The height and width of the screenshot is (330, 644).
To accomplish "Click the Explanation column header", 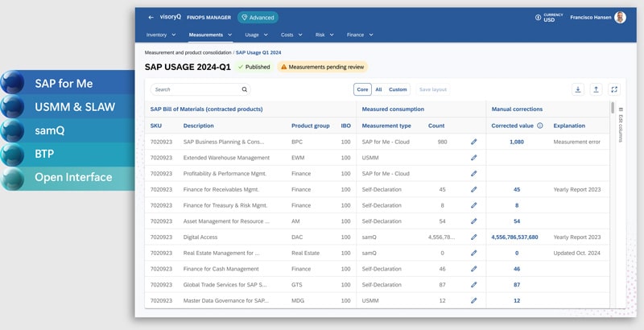I will (x=569, y=126).
